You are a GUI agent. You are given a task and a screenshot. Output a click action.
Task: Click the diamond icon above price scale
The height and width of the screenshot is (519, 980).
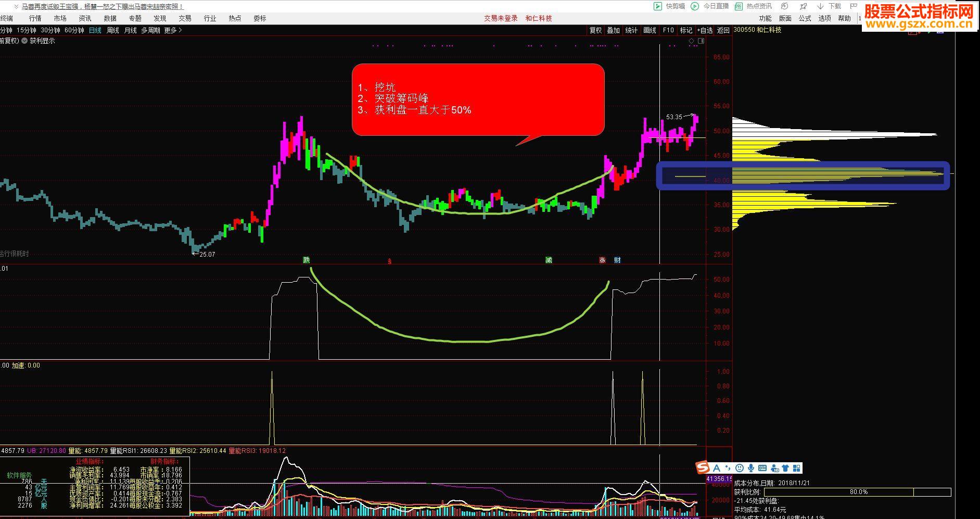[692, 41]
